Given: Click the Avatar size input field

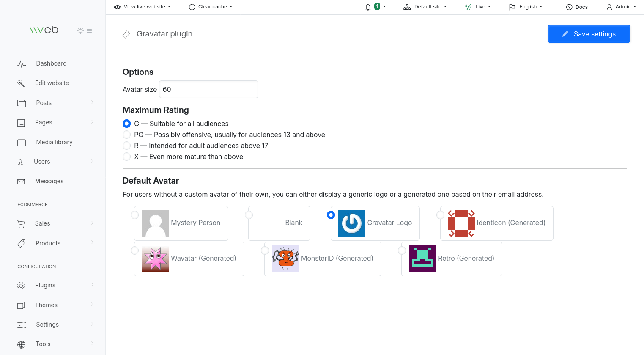Looking at the screenshot, I should click(x=208, y=89).
